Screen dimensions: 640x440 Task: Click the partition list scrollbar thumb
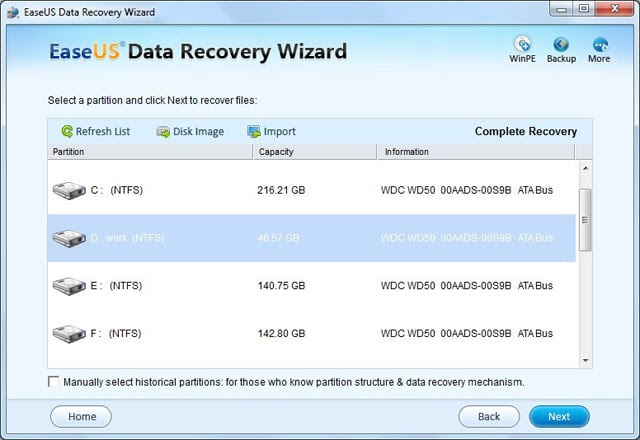[x=585, y=220]
